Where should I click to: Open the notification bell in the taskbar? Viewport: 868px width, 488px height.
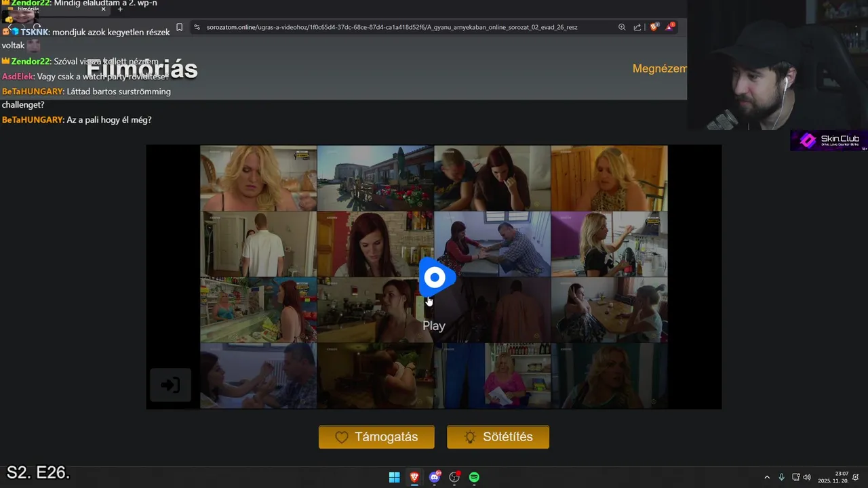coord(856,477)
